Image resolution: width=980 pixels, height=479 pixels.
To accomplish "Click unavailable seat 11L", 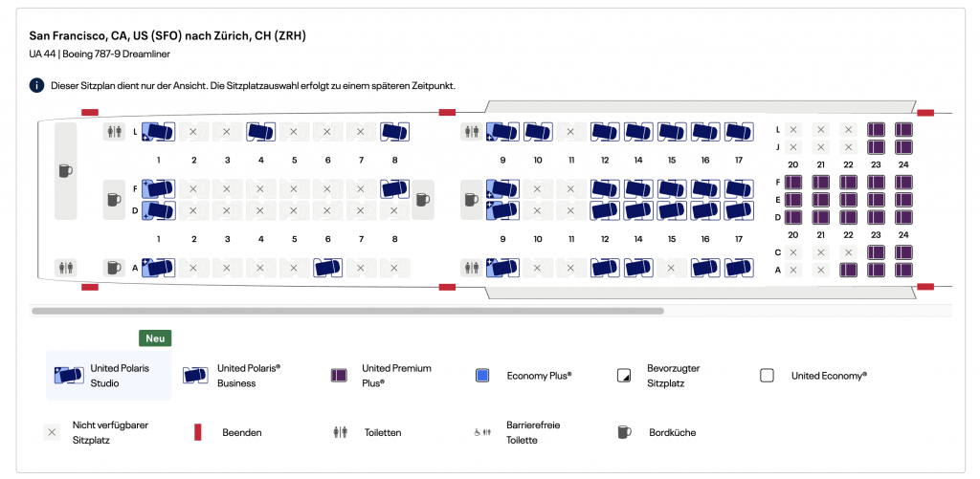I will pos(571,132).
